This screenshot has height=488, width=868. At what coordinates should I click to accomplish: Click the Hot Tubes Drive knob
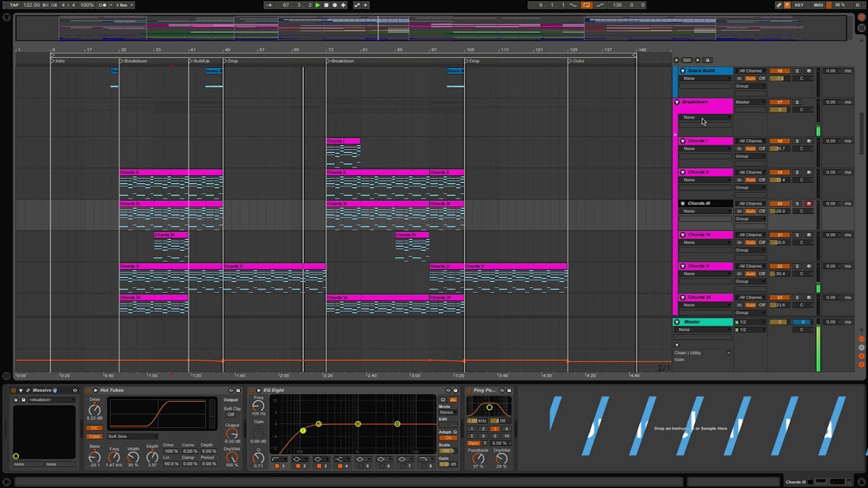[95, 410]
